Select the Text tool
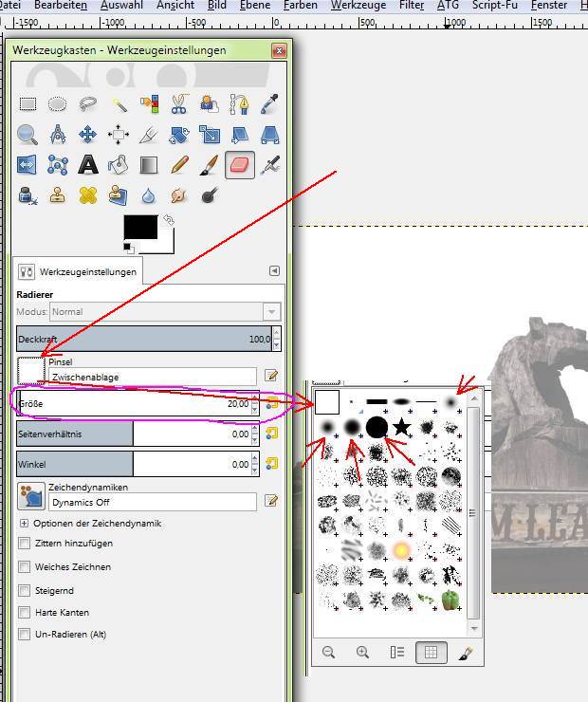The image size is (588, 702). tap(88, 165)
